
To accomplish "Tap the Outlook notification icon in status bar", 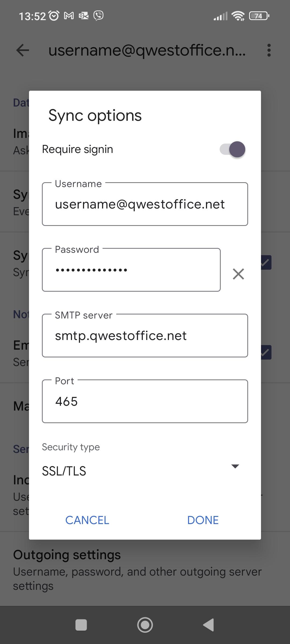I will point(84,16).
